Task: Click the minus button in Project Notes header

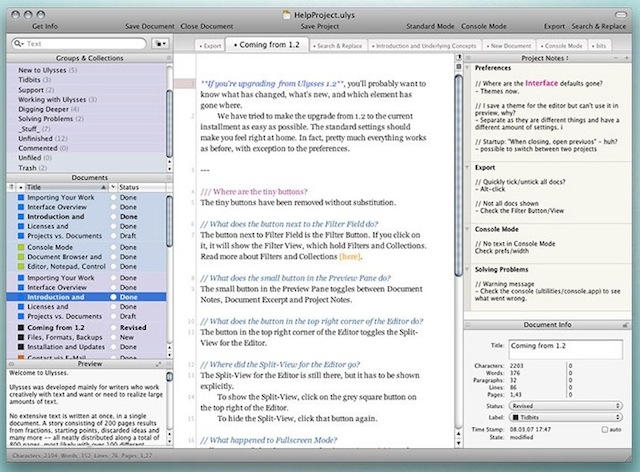Action: (616, 58)
